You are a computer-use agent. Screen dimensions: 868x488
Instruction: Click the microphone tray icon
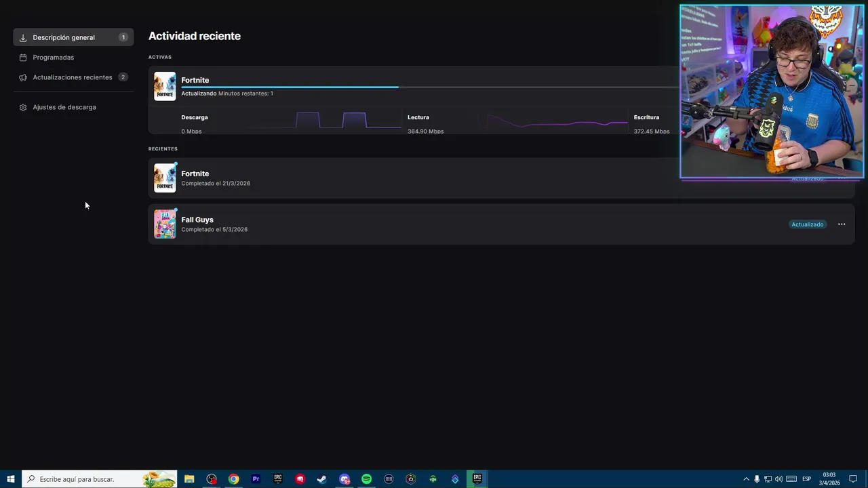pyautogui.click(x=757, y=479)
